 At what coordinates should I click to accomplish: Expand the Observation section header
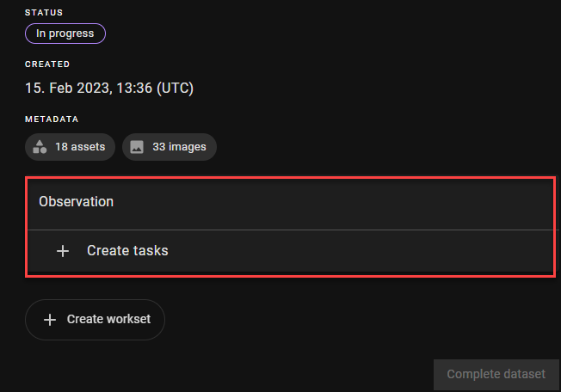click(290, 202)
